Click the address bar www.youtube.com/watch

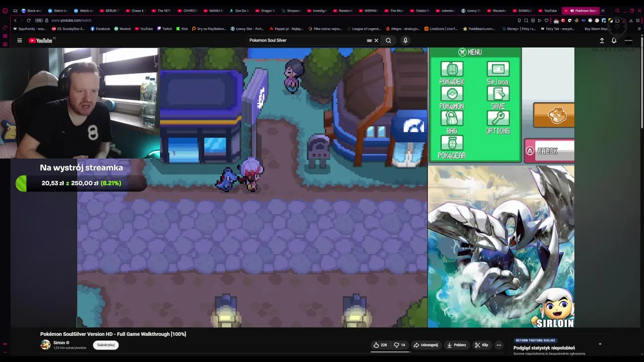71,21
